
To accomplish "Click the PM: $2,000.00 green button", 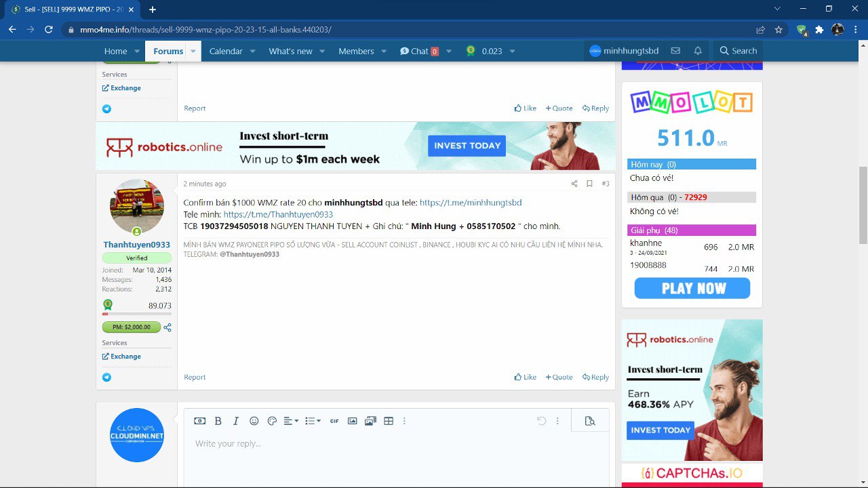I will [x=132, y=327].
